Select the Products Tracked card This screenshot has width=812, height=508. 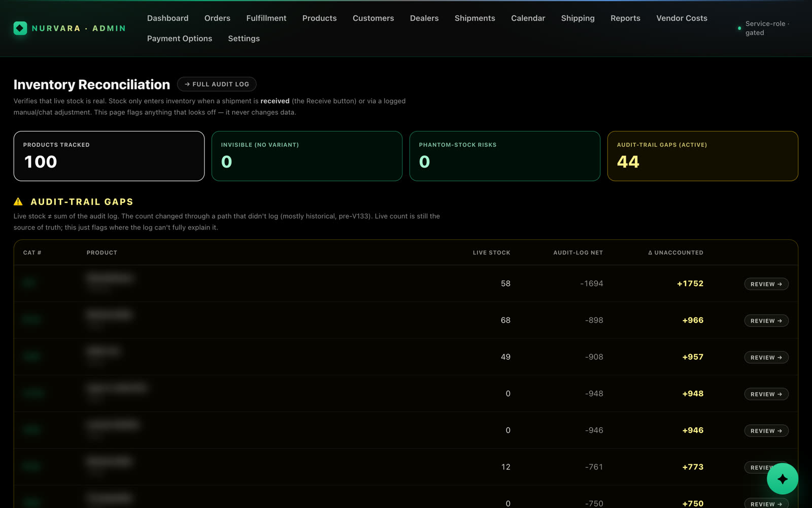coord(109,156)
